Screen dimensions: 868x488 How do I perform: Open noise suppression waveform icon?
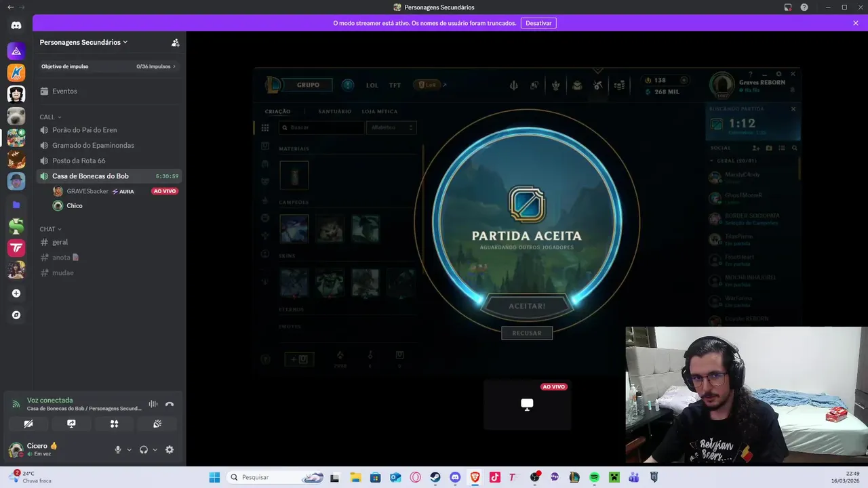[153, 404]
